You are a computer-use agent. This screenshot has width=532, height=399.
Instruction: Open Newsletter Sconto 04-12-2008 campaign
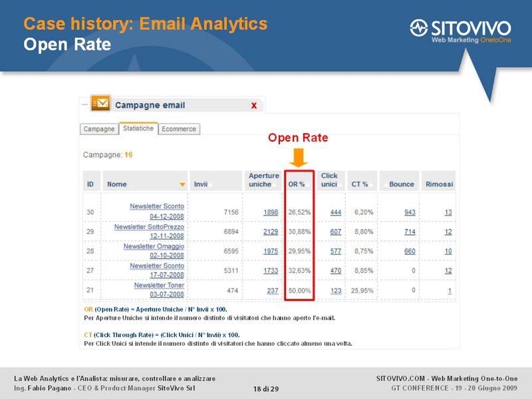157,211
